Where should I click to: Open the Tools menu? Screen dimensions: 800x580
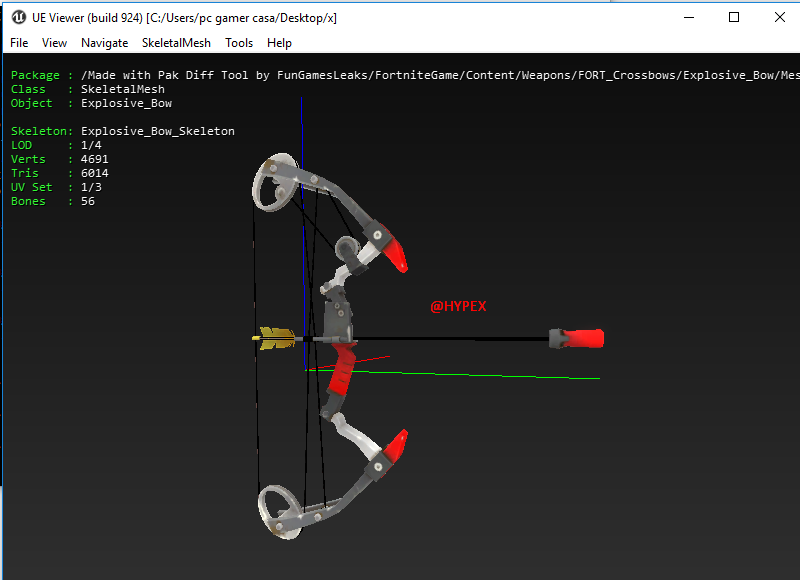pos(239,43)
